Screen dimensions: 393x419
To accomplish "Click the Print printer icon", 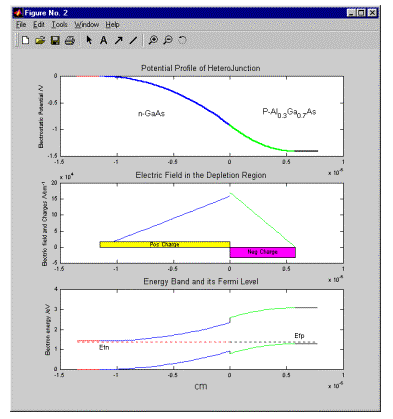I will point(70,40).
